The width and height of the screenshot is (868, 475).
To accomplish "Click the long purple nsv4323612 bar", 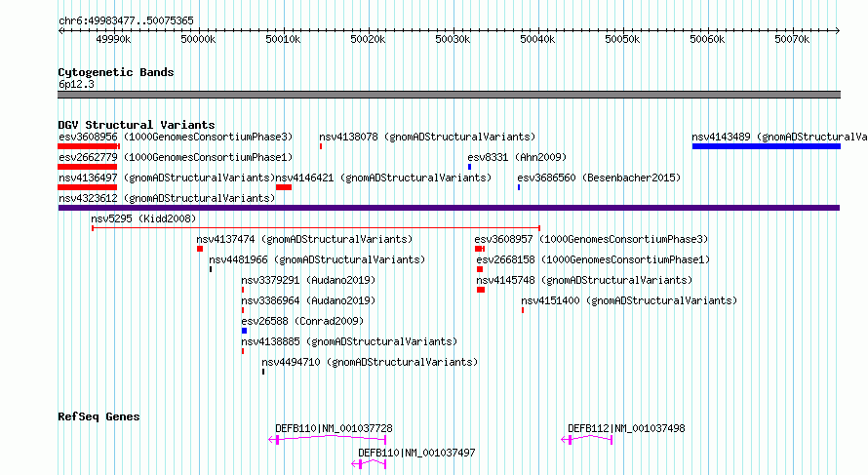I will tap(449, 208).
